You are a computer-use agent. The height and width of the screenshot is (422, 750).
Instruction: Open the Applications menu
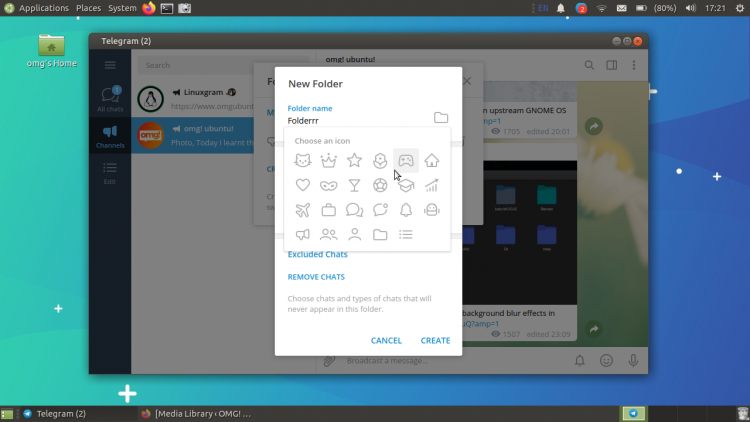44,8
